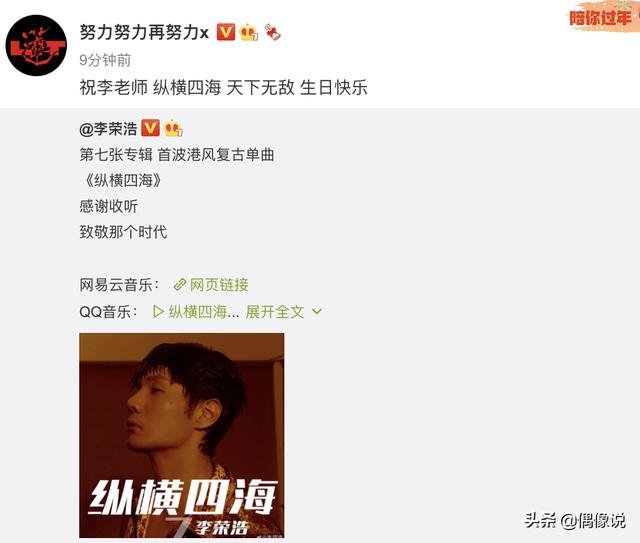640x543 pixels.
Task: Click the crown member badge beside the poster name
Action: tap(249, 33)
